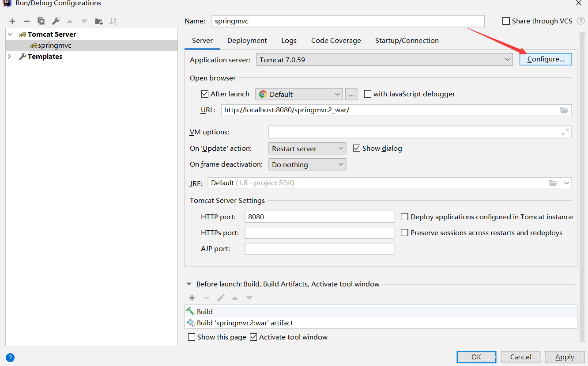The image size is (588, 366).
Task: Switch to Code Coverage tab
Action: 336,41
